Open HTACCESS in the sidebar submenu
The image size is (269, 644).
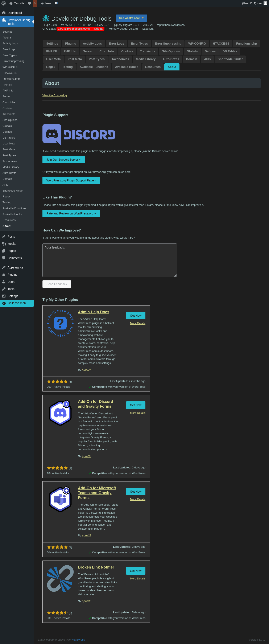[x=10, y=73]
